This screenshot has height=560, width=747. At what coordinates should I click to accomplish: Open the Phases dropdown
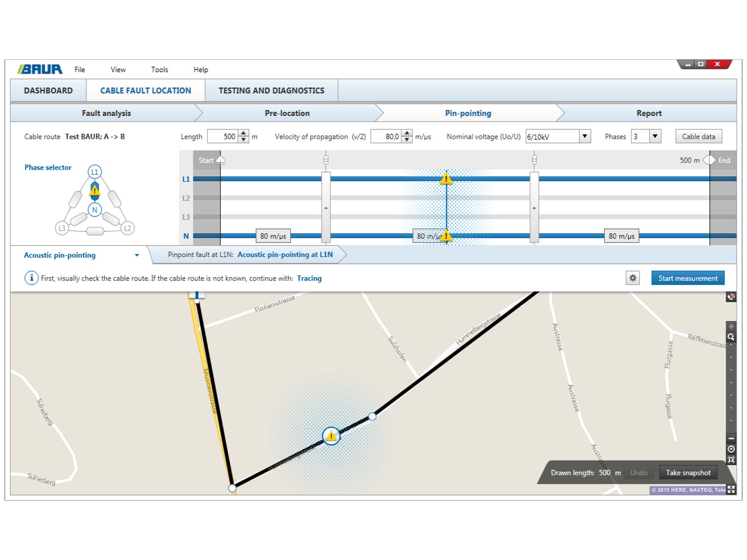point(655,136)
